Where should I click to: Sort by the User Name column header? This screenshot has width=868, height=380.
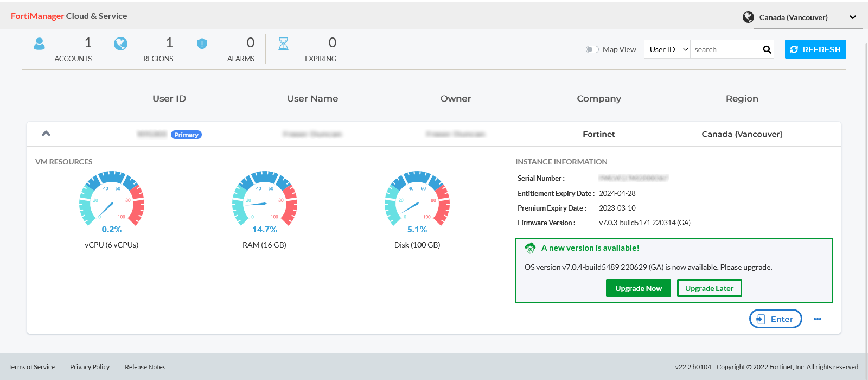point(312,98)
